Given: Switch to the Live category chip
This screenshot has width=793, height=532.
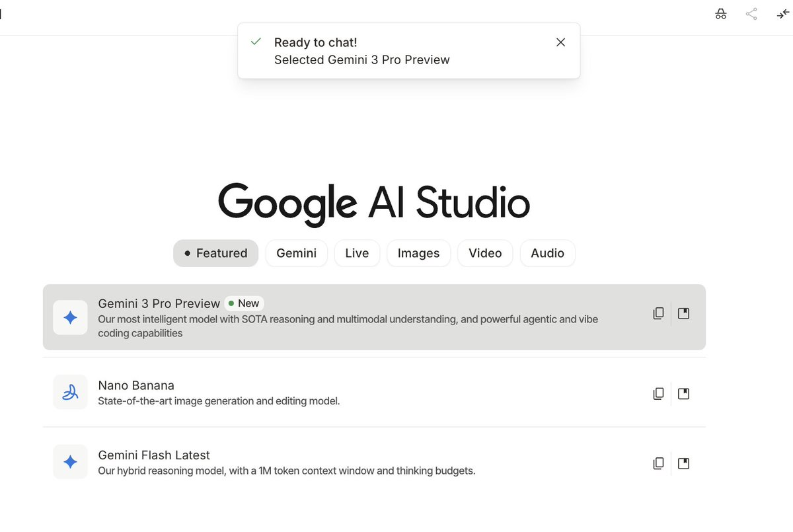Looking at the screenshot, I should (x=357, y=253).
